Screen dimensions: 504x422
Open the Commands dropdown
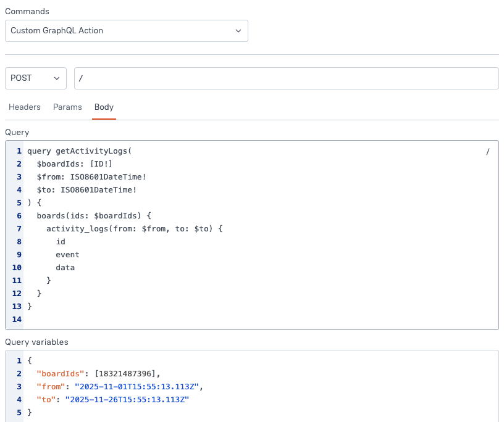tap(127, 31)
